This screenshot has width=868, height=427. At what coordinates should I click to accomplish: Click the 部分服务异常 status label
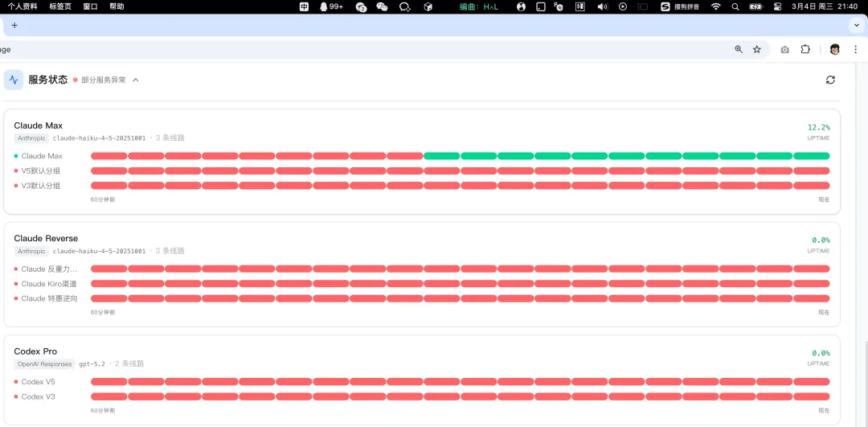[104, 80]
